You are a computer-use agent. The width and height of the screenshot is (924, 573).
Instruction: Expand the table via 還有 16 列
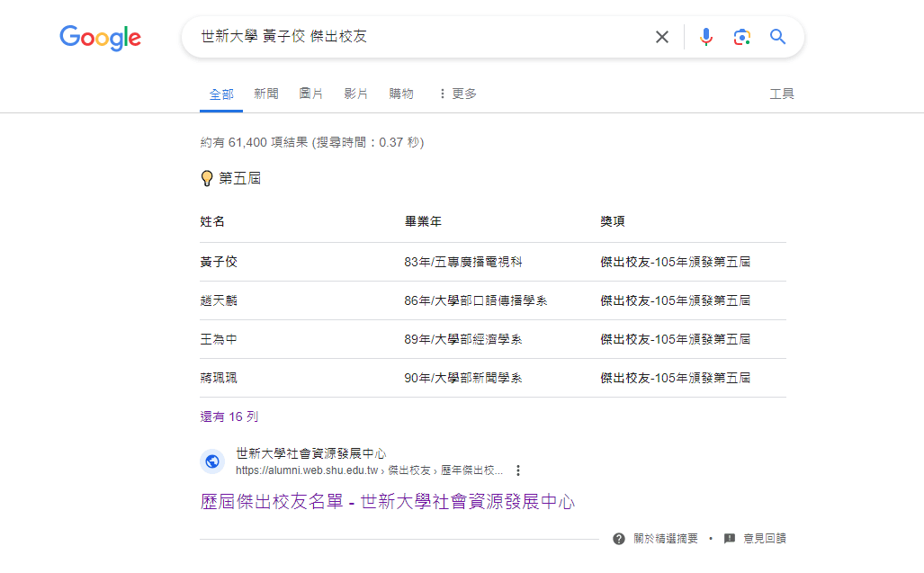(229, 417)
